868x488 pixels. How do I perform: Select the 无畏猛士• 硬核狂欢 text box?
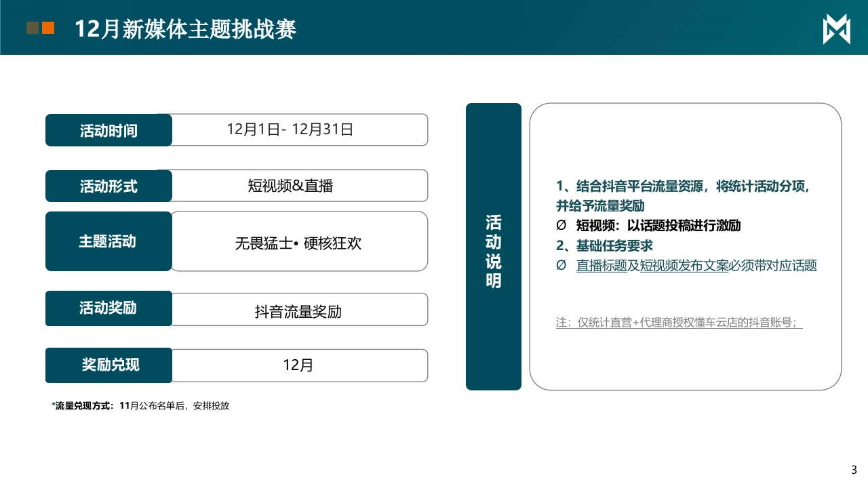coord(298,242)
